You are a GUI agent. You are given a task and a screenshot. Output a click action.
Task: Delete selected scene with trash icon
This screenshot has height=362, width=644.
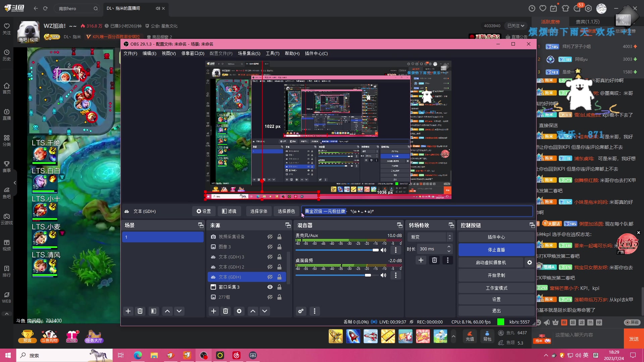[x=140, y=311]
